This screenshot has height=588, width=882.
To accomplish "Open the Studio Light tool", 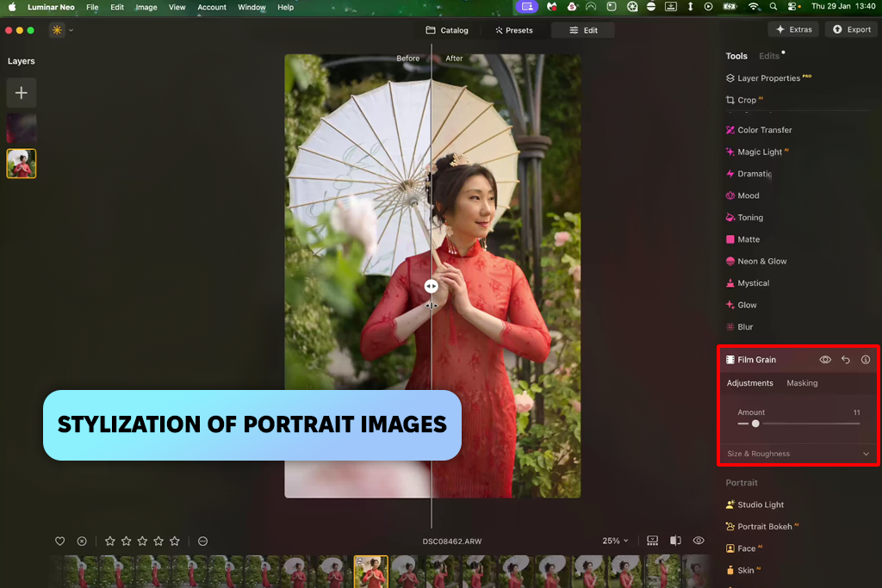I will pos(755,504).
